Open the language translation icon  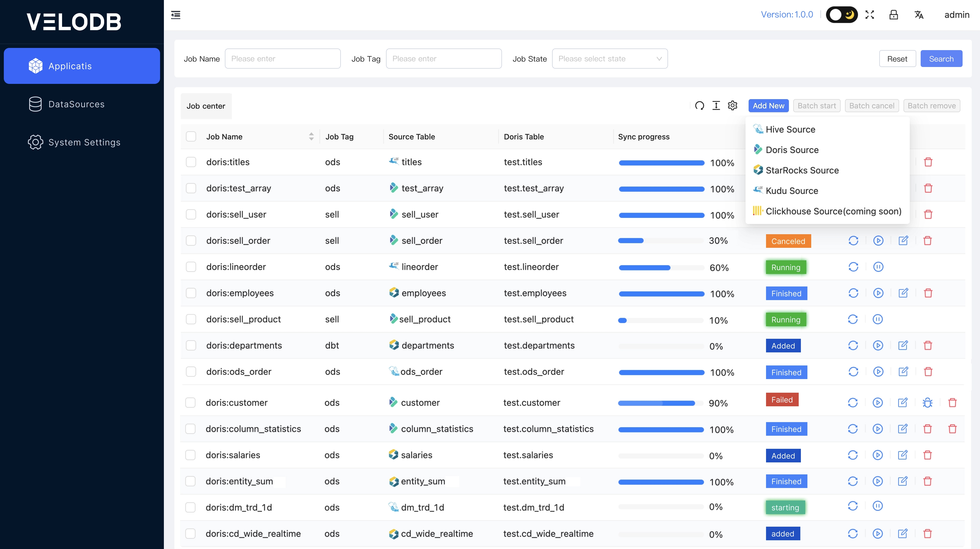(919, 15)
